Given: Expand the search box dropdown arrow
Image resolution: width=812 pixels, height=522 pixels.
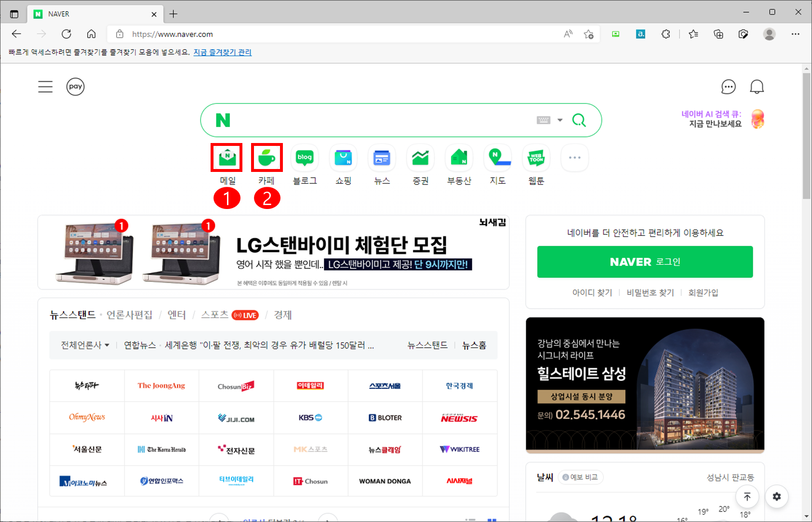Looking at the screenshot, I should tap(560, 120).
